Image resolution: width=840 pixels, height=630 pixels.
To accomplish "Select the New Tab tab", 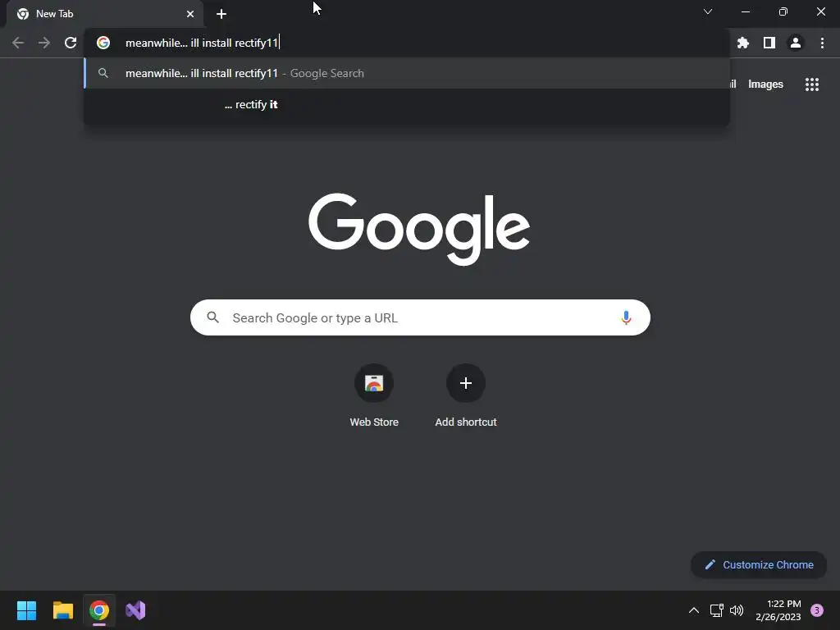I will click(x=104, y=14).
